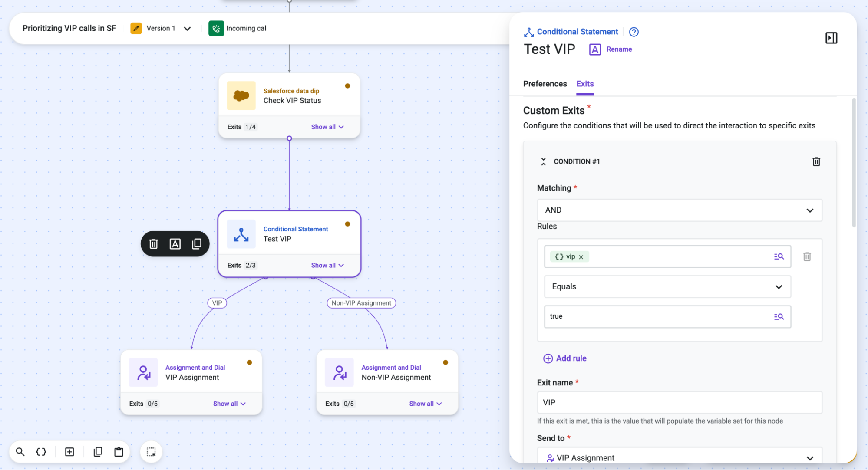Image resolution: width=868 pixels, height=470 pixels.
Task: Click Rename for Test VIP
Action: pyautogui.click(x=610, y=49)
